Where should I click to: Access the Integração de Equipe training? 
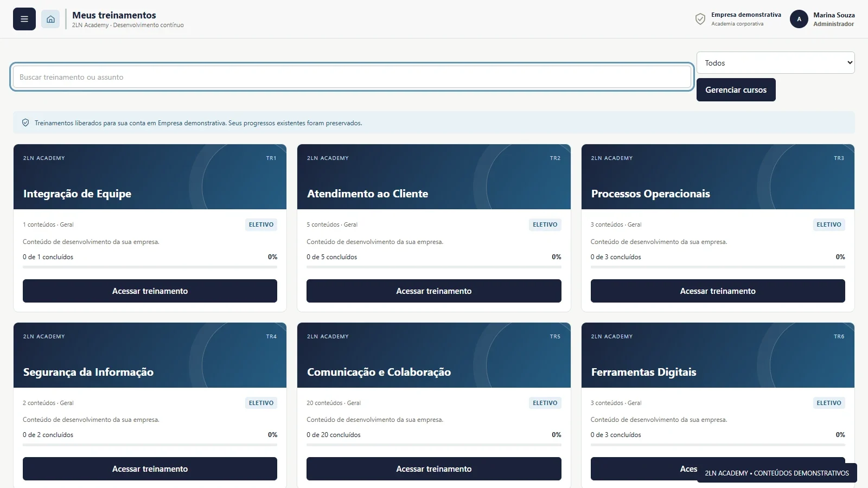point(150,291)
